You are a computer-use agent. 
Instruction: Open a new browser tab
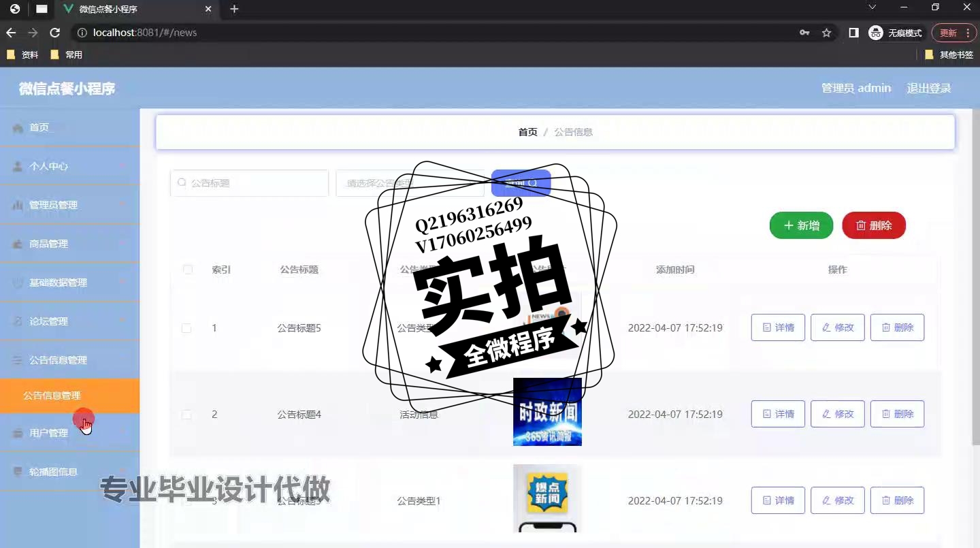234,9
